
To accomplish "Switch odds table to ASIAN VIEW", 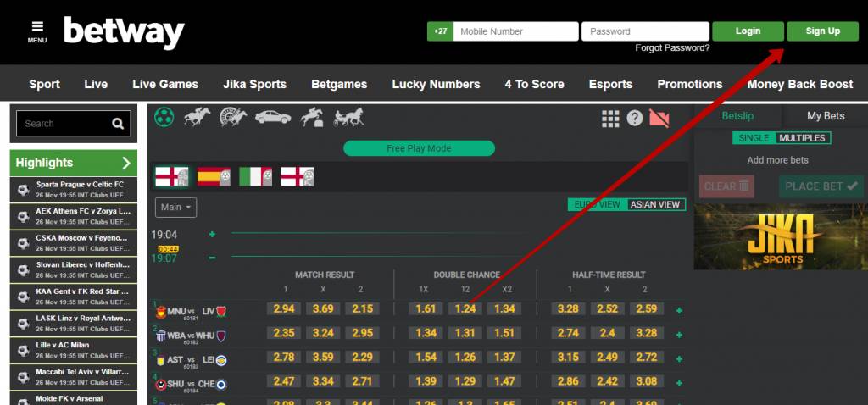I will (x=655, y=205).
